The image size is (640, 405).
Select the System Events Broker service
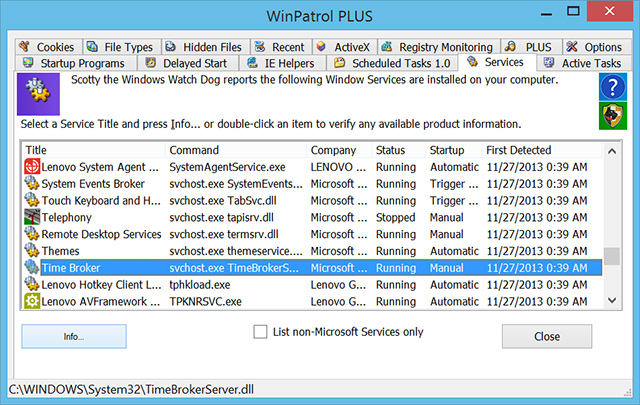coord(93,184)
